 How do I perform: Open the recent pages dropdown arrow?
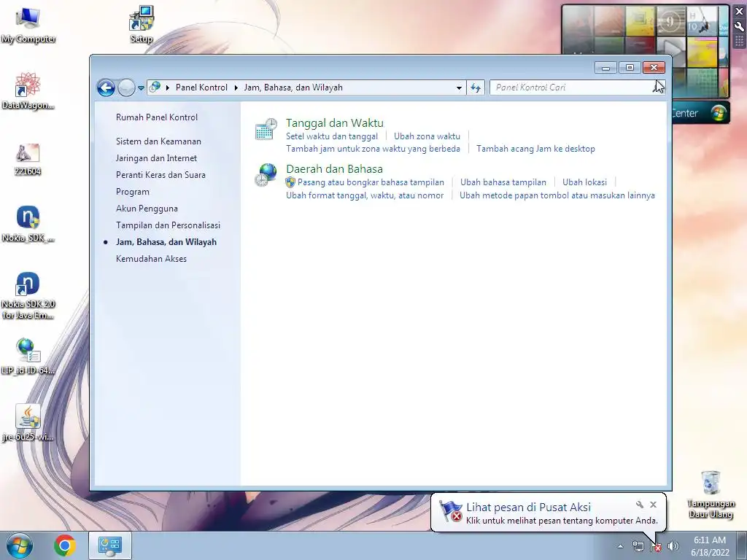pos(141,88)
